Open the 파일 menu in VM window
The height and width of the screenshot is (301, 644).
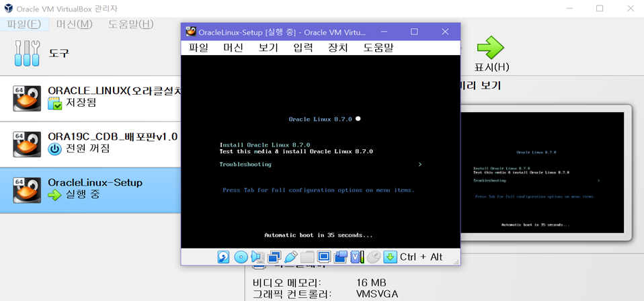[199, 48]
